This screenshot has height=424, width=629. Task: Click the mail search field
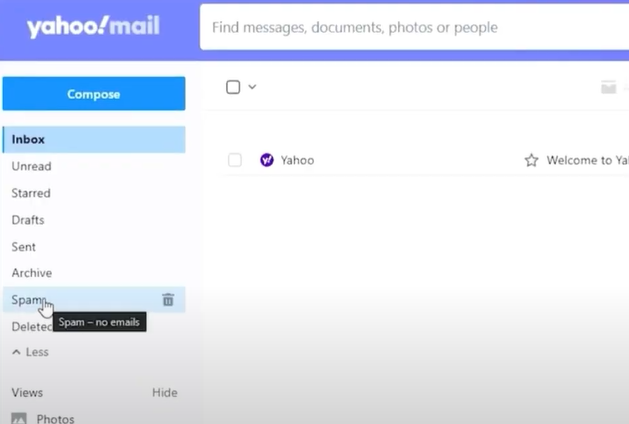(414, 27)
